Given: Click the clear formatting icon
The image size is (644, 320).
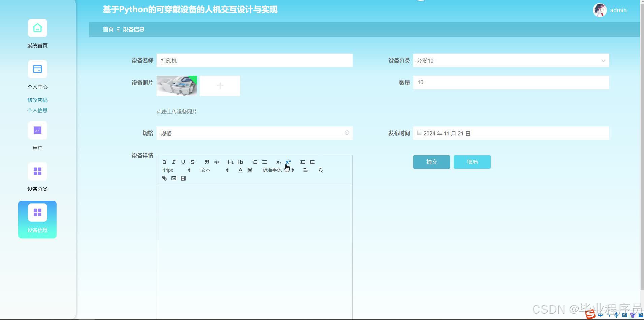Looking at the screenshot, I should [320, 170].
